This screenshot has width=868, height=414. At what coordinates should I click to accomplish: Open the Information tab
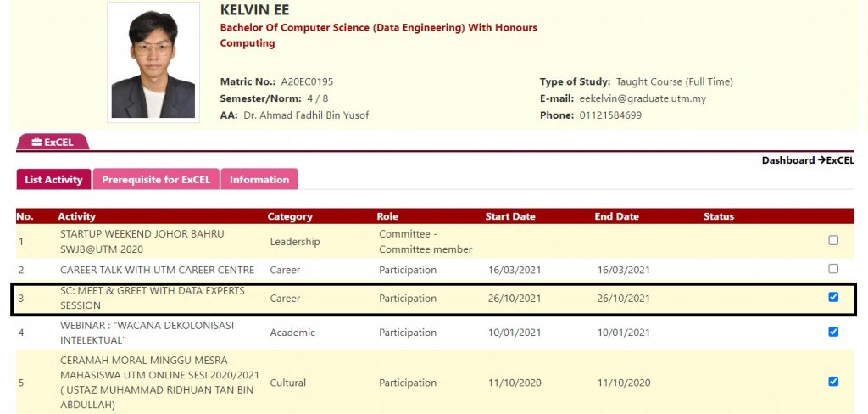(259, 180)
